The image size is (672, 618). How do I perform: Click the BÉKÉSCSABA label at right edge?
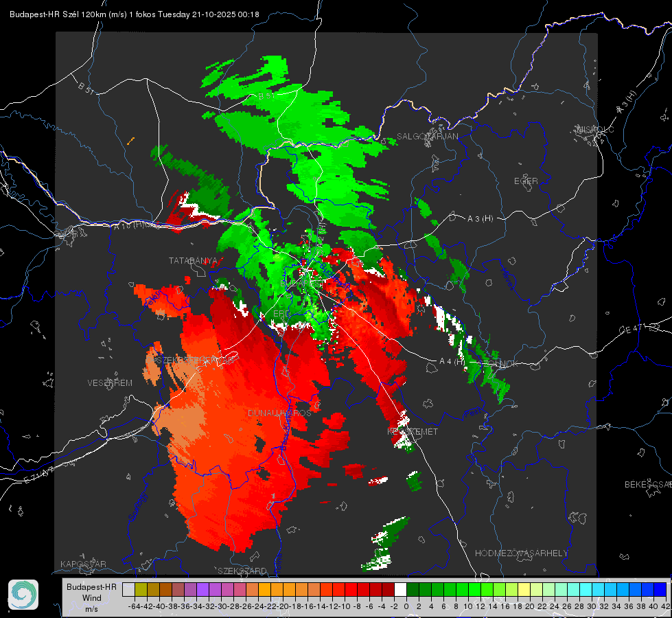click(x=648, y=484)
